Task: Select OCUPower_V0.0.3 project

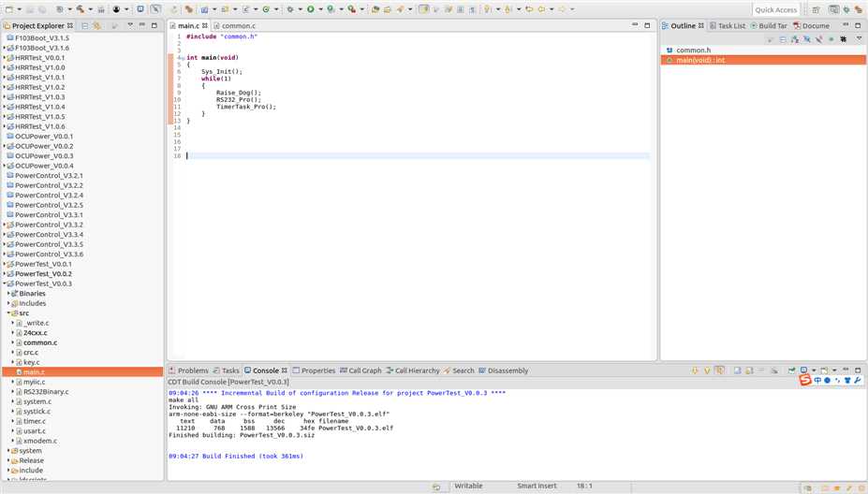Action: pos(44,156)
